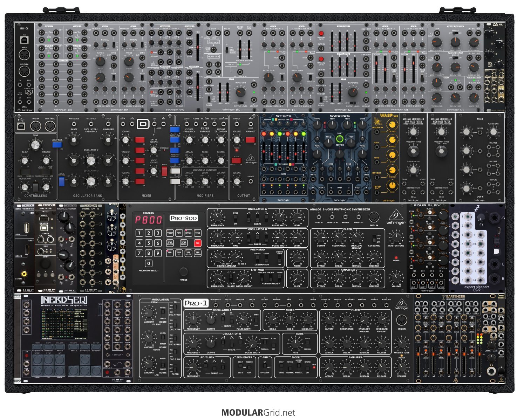The width and height of the screenshot is (517, 420).
Task: Toggle the Glide Auto switch on Pro-1
Action: [x=307, y=344]
